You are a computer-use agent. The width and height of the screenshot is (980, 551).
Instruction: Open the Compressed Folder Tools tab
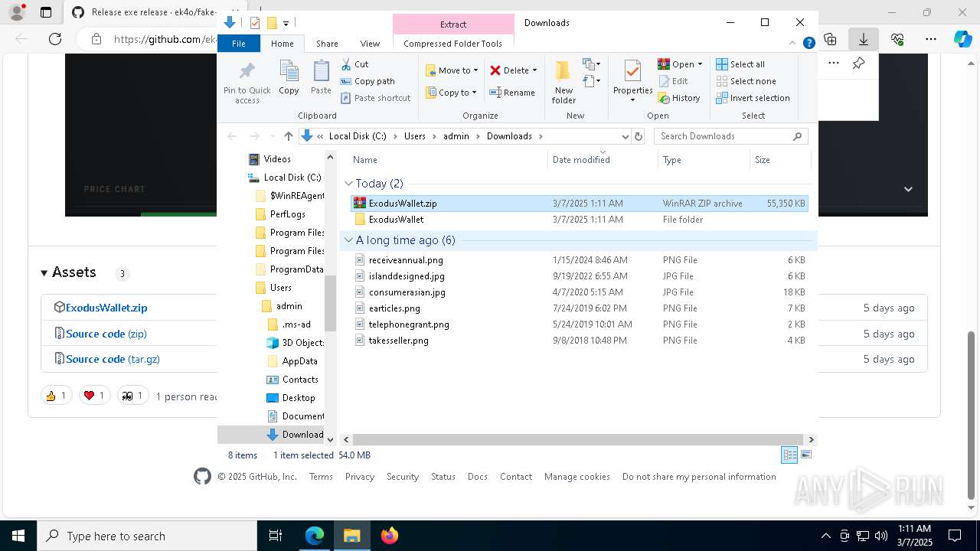click(453, 44)
